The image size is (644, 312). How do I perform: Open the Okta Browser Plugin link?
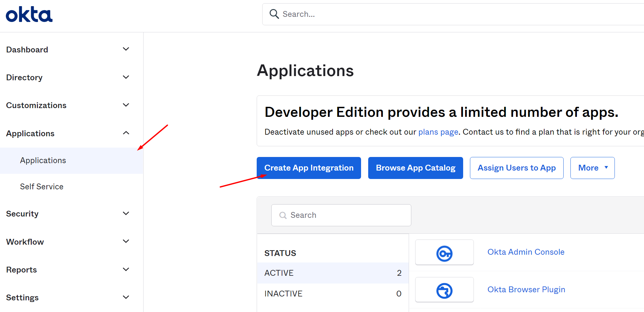(526, 290)
